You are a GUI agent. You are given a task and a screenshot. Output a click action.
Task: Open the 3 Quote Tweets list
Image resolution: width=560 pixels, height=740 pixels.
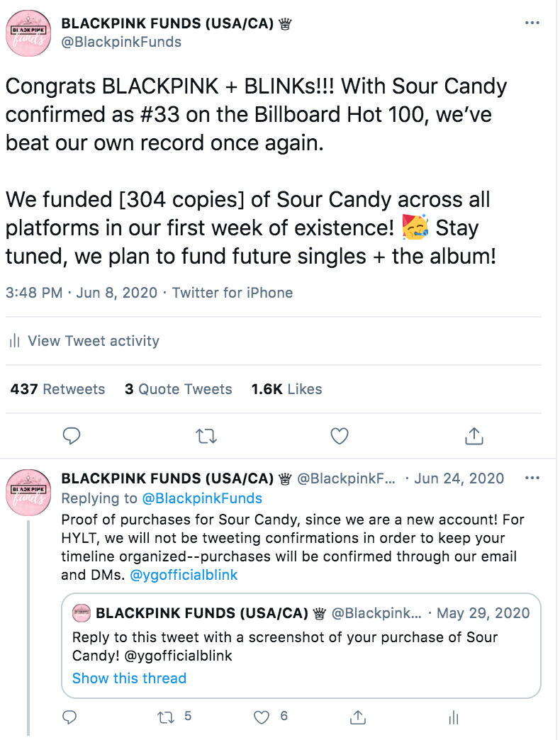(x=178, y=389)
